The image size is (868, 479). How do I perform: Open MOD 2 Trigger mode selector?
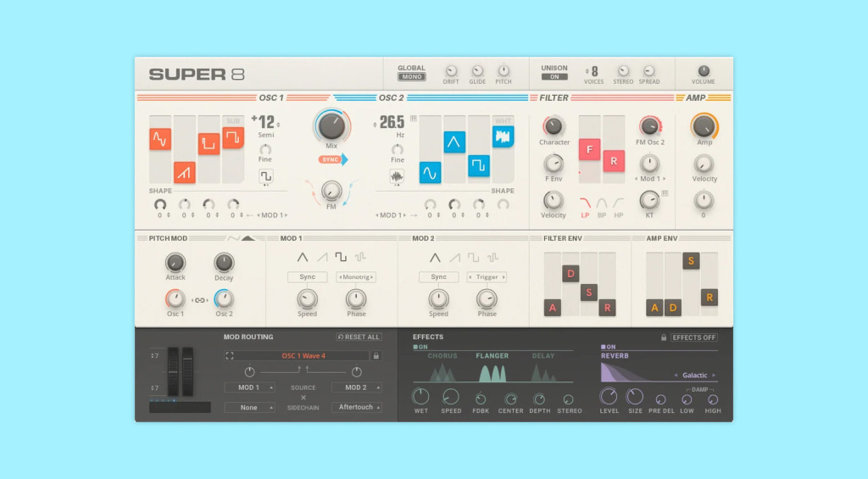point(487,277)
